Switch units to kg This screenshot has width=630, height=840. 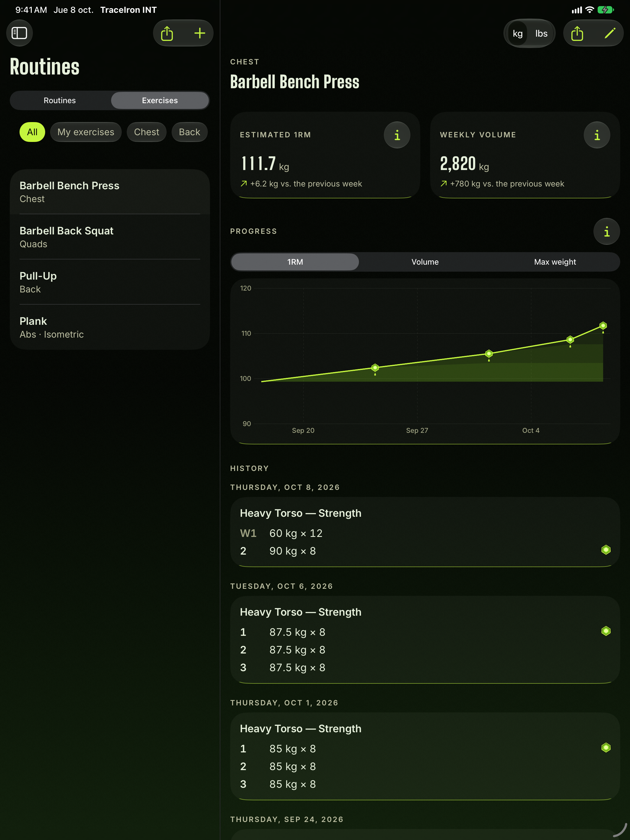click(518, 33)
